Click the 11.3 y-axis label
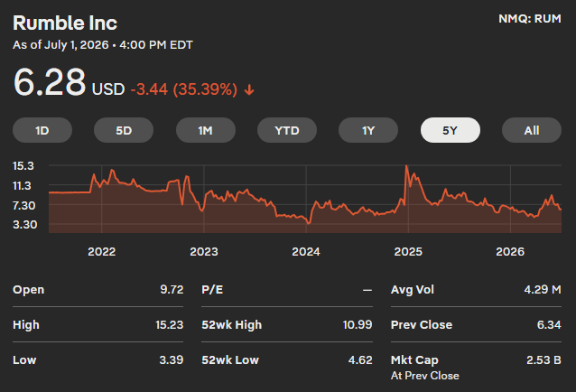 click(22, 186)
